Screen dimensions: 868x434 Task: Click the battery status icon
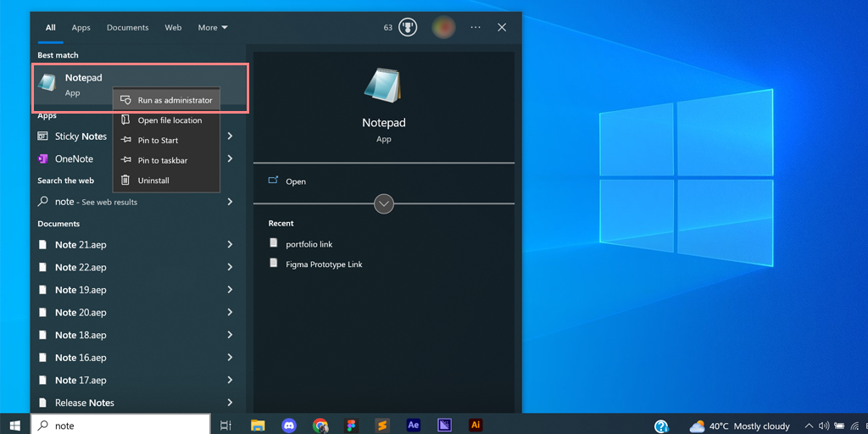click(839, 426)
